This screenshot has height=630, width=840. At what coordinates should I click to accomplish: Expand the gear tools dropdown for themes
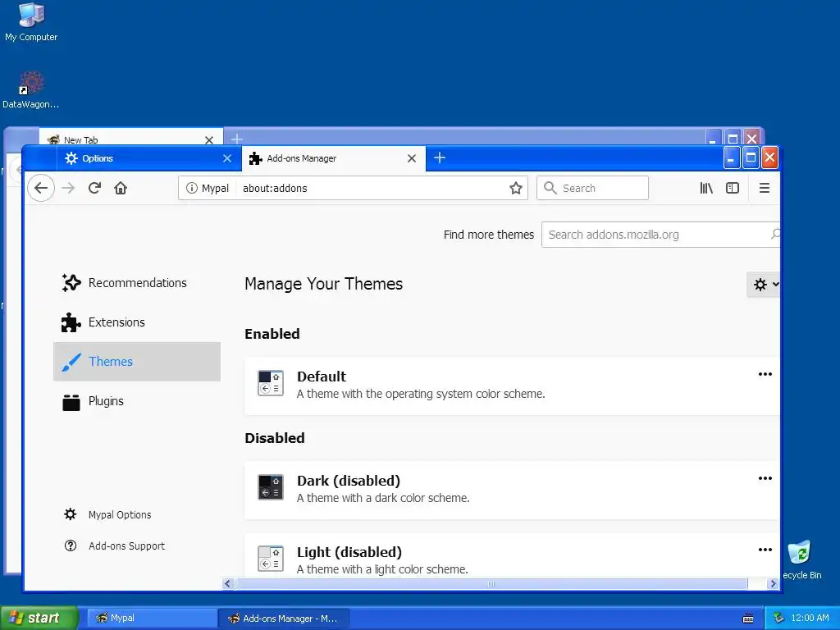pyautogui.click(x=764, y=285)
